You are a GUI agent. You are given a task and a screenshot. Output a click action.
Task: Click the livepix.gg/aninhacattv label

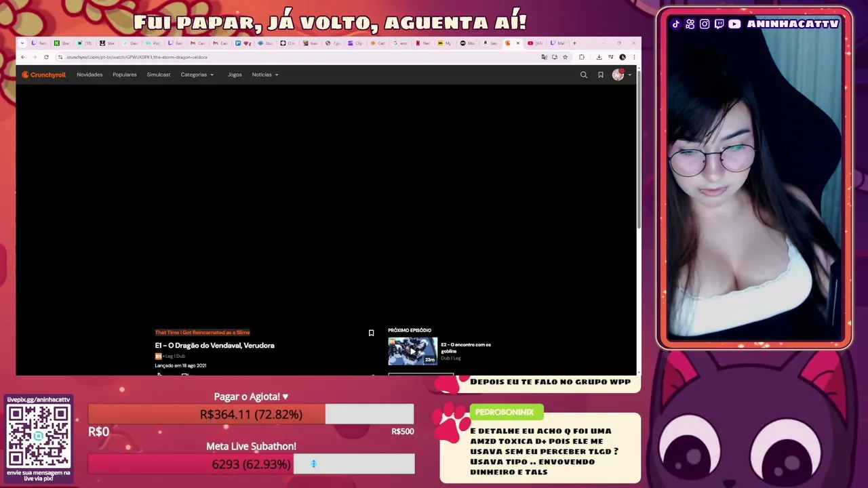pyautogui.click(x=39, y=400)
